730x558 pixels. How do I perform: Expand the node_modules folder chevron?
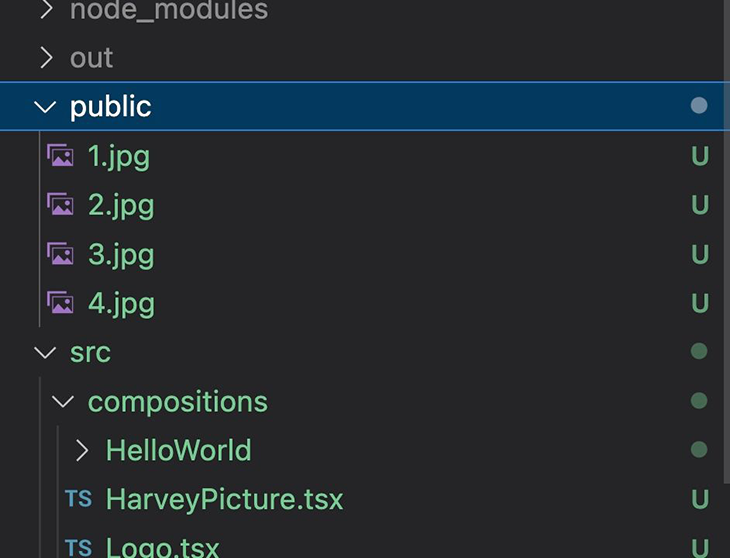(45, 11)
